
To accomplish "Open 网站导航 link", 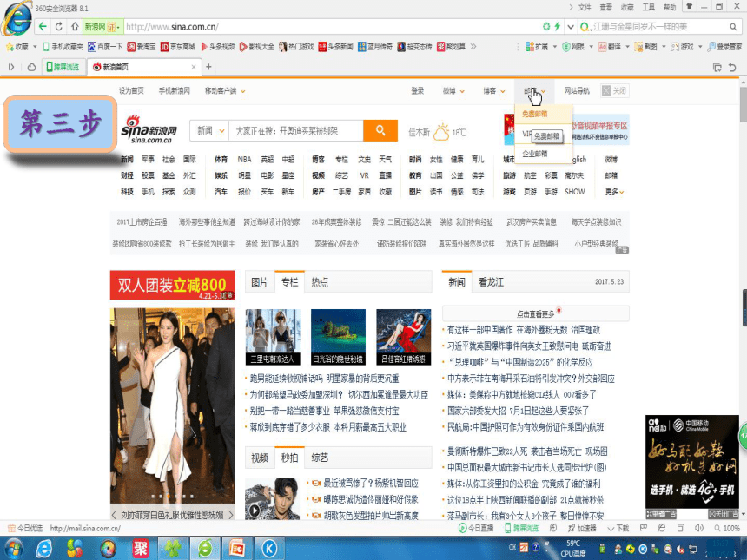I will pos(577,91).
